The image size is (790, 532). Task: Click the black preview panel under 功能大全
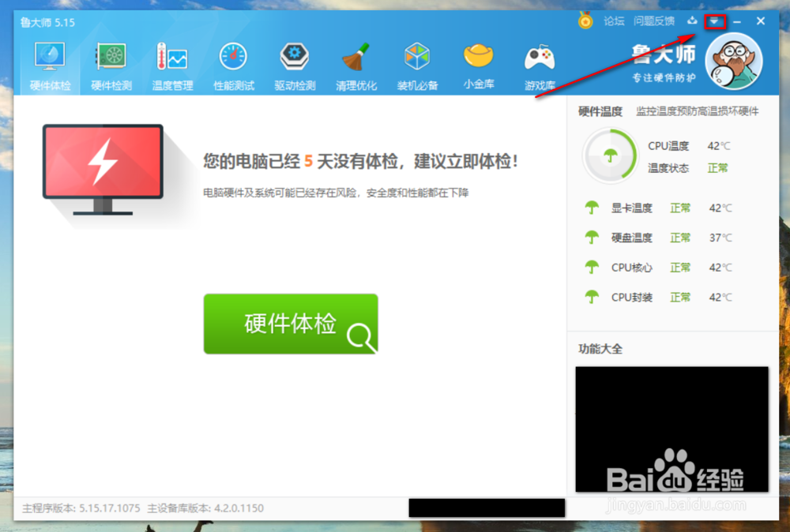(672, 429)
